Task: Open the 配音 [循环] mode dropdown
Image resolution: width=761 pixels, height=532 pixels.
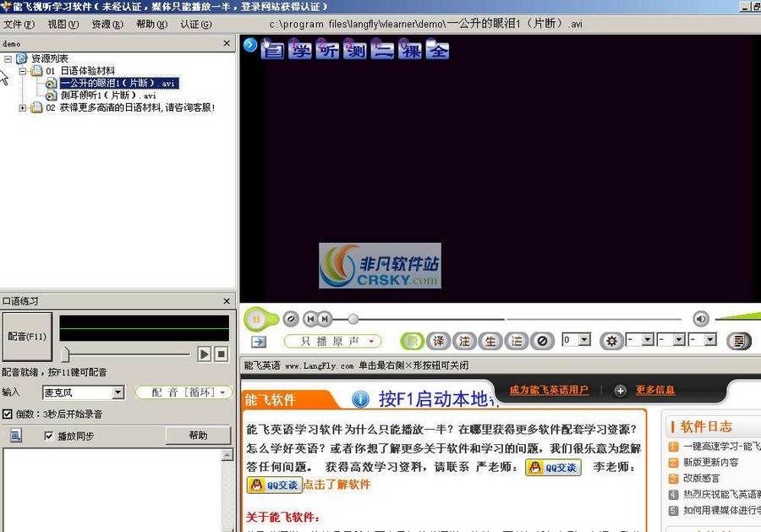Action: (184, 392)
